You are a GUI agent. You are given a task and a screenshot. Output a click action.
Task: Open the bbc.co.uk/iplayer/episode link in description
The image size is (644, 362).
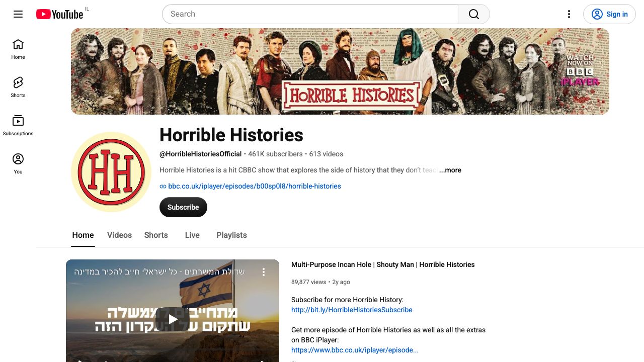(x=355, y=350)
